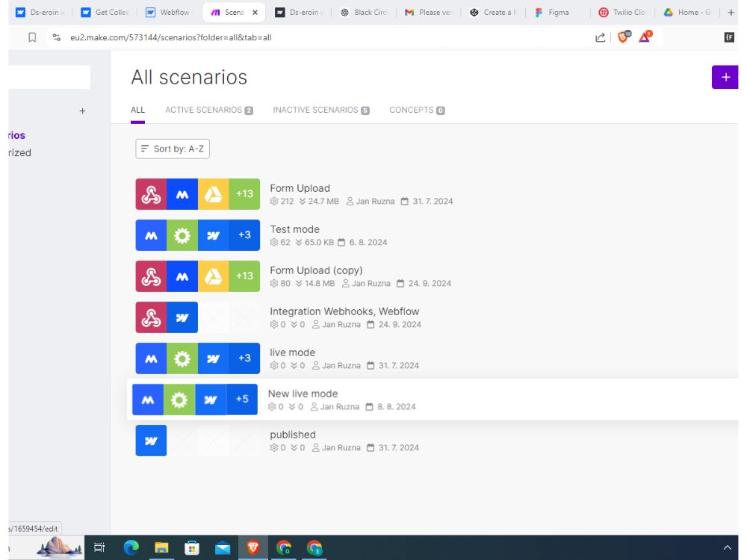
Task: Open Task View from the taskbar
Action: click(x=99, y=547)
